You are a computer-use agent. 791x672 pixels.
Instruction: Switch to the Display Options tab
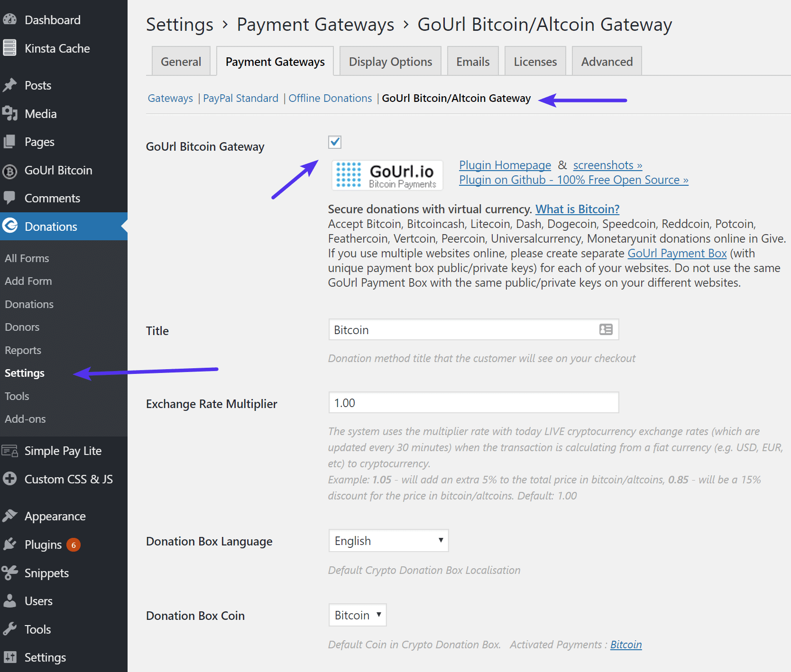click(390, 62)
